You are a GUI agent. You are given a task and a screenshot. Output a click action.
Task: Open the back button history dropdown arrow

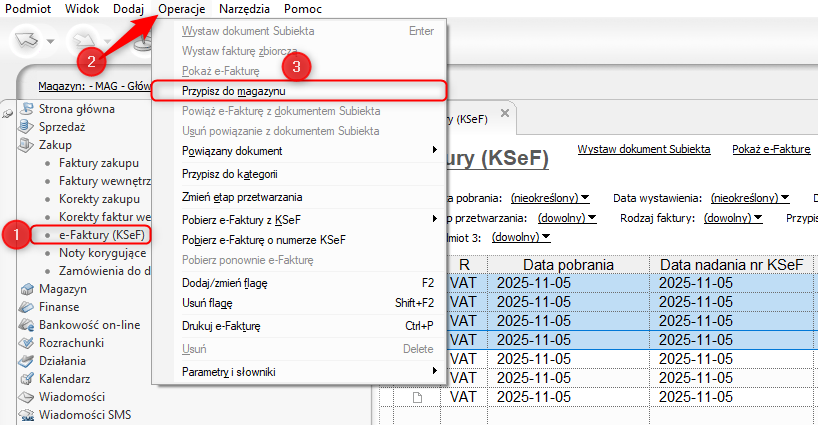(45, 41)
